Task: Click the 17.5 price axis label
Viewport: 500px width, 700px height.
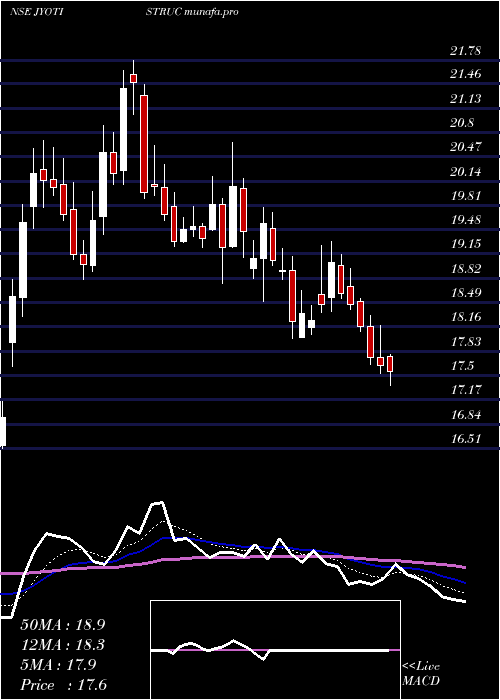Action: coord(462,366)
